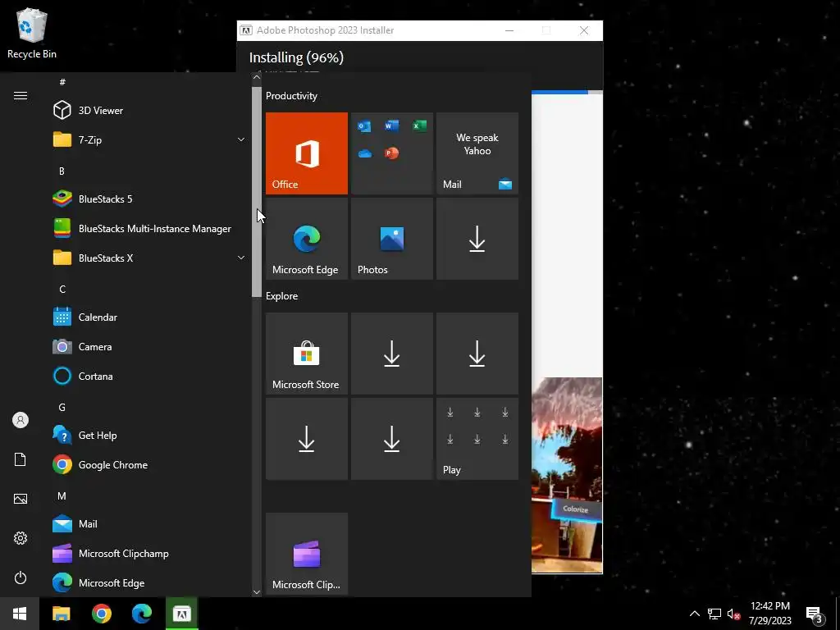Click the Installing progress bar in Photoshop installer
This screenshot has height=630, width=840.
click(x=567, y=92)
